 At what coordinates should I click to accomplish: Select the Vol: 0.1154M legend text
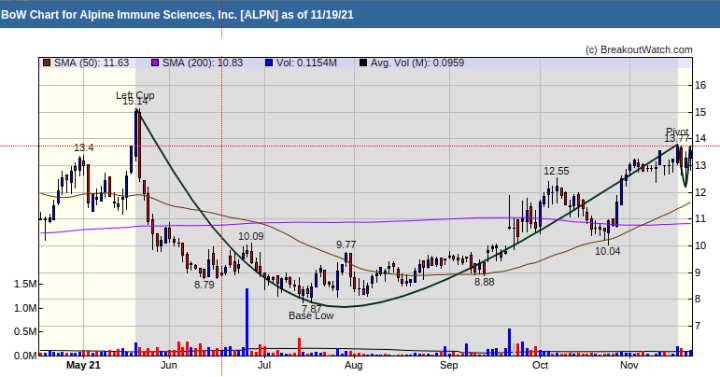306,63
